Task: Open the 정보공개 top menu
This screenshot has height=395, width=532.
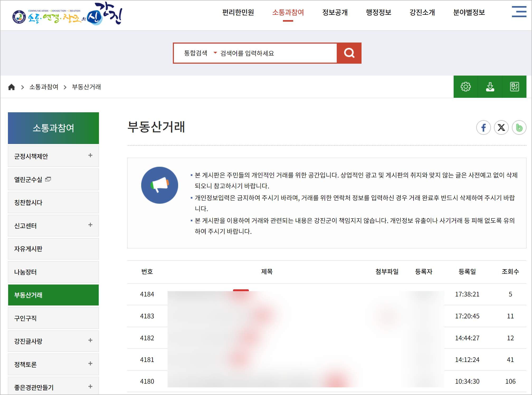Action: 335,12
